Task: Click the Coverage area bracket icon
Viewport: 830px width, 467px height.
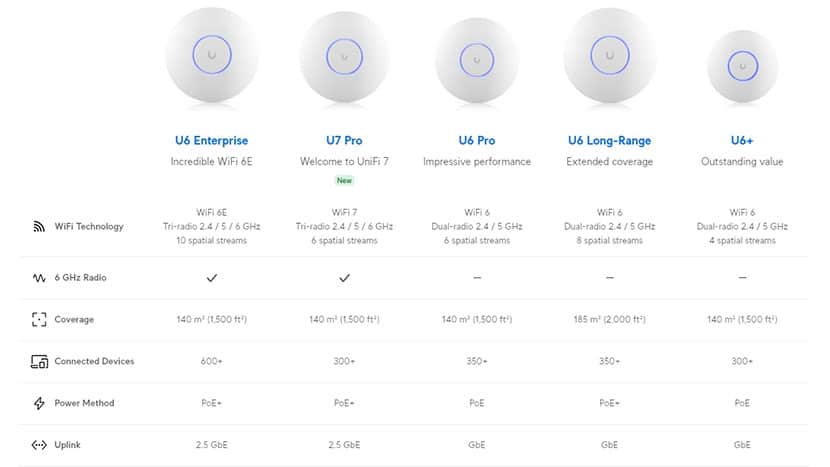Action: pos(39,320)
